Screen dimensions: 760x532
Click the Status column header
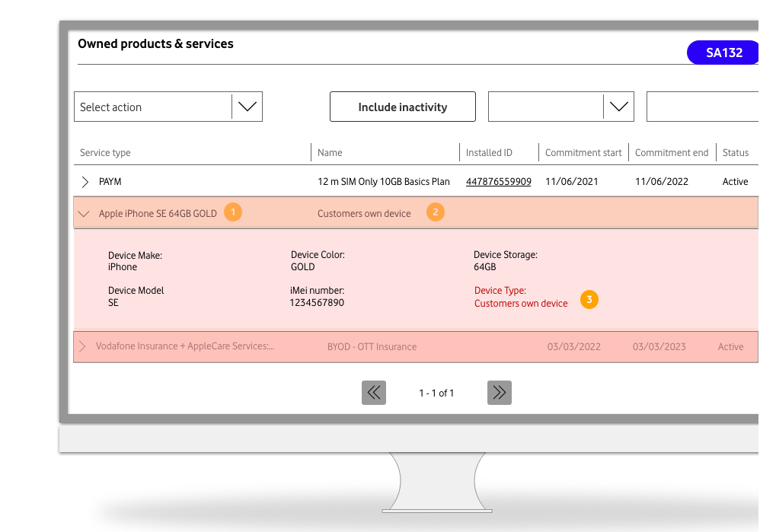[x=735, y=153]
